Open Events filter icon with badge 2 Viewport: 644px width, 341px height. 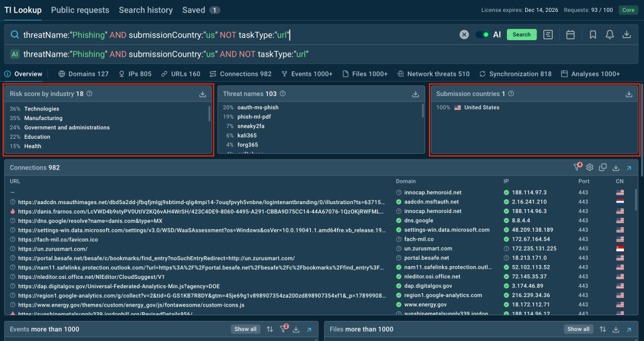[284, 328]
